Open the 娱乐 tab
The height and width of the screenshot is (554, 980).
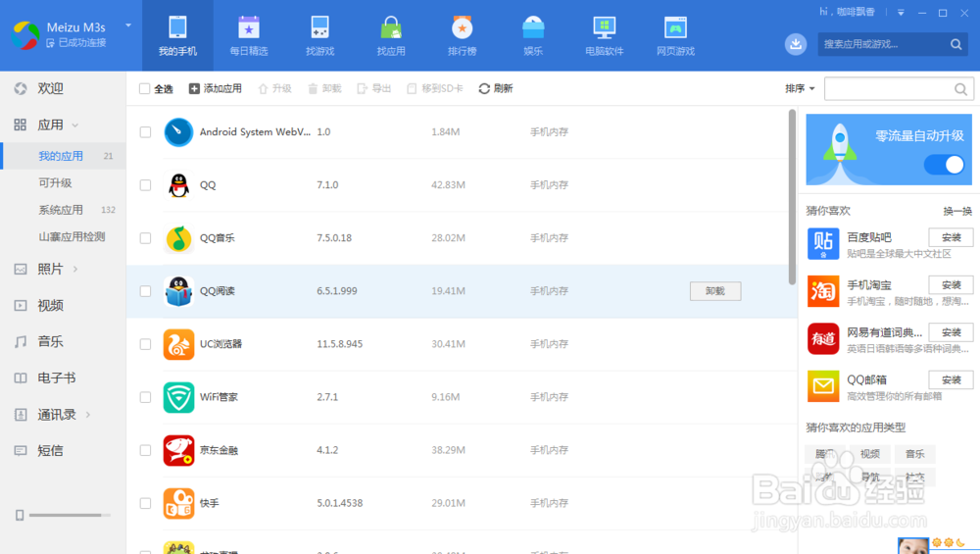pyautogui.click(x=533, y=35)
